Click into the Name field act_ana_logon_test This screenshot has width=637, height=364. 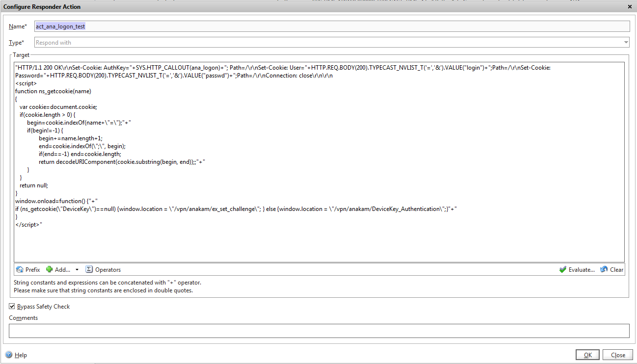[332, 26]
